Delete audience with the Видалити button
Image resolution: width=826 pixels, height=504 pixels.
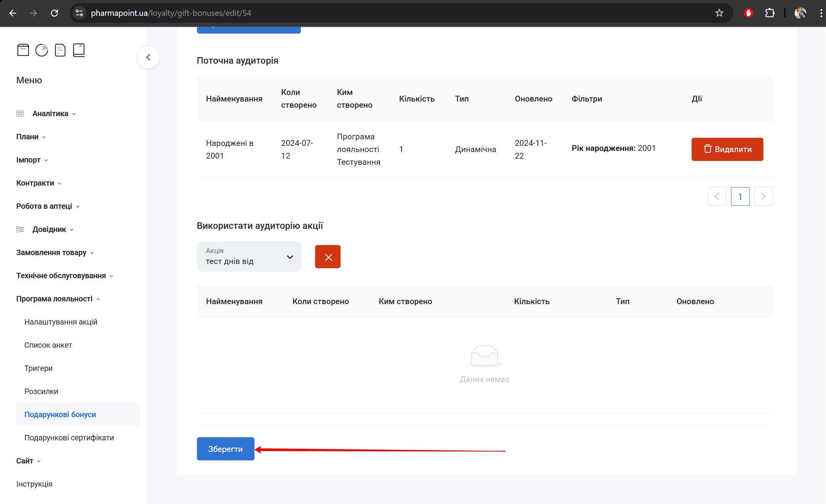click(x=727, y=149)
